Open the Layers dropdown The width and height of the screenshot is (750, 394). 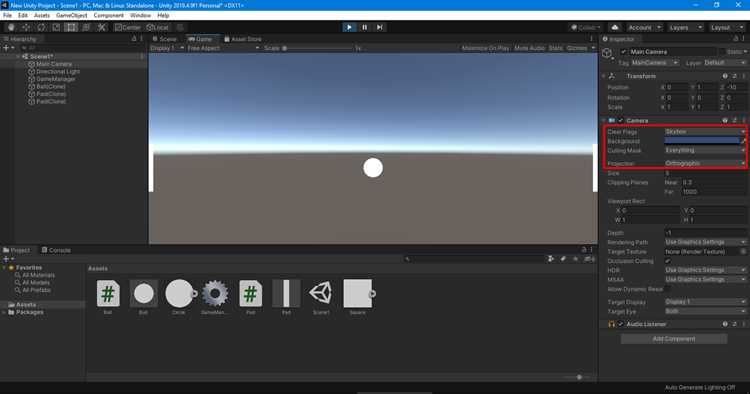click(x=685, y=27)
